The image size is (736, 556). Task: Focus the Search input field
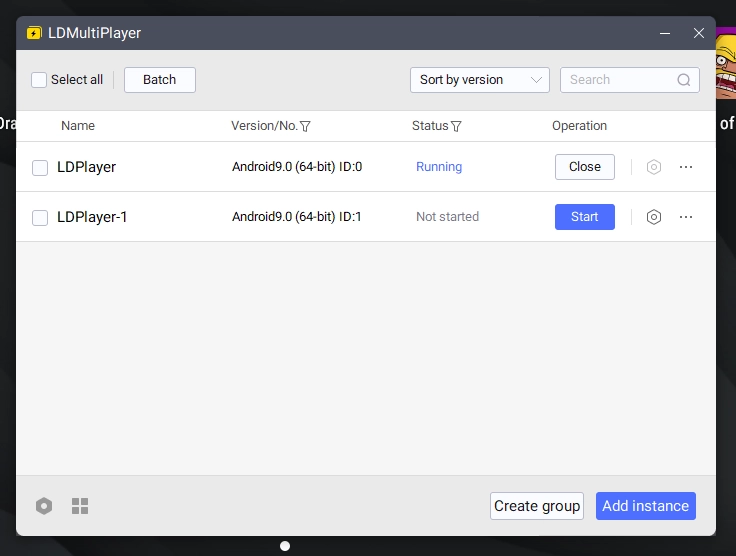[629, 80]
